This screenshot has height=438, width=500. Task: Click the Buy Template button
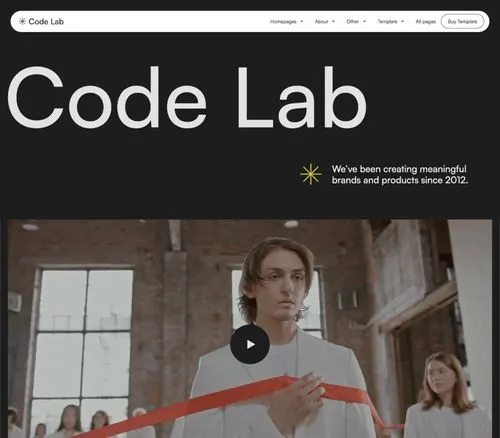point(462,22)
